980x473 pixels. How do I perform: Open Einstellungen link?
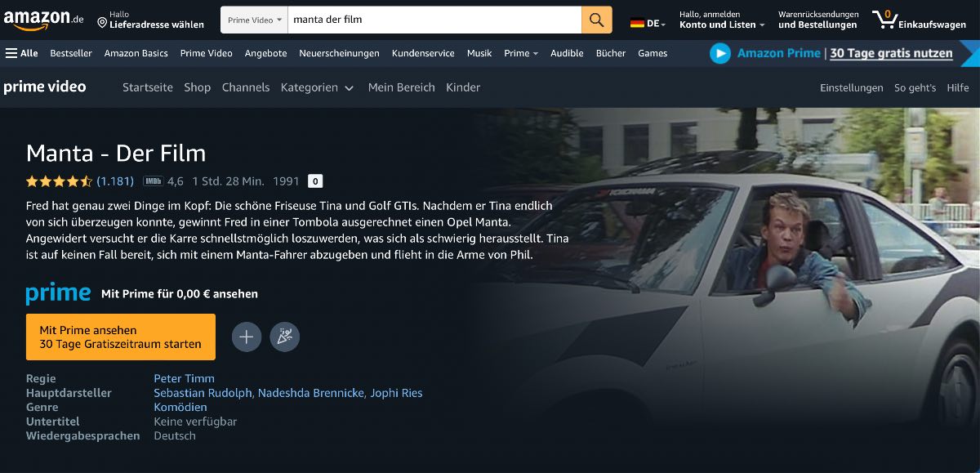(852, 87)
